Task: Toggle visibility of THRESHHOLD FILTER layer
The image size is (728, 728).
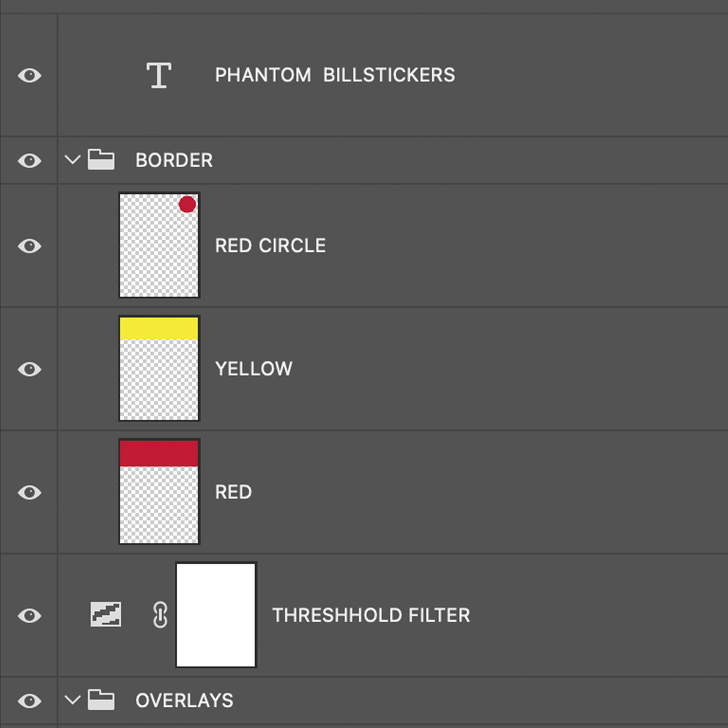Action: point(30,616)
